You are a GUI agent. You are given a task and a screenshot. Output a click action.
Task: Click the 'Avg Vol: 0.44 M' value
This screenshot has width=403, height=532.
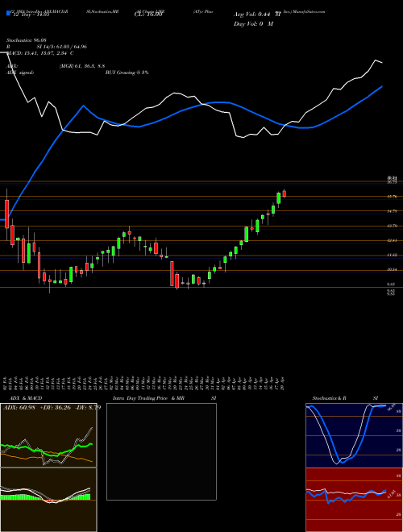(257, 15)
